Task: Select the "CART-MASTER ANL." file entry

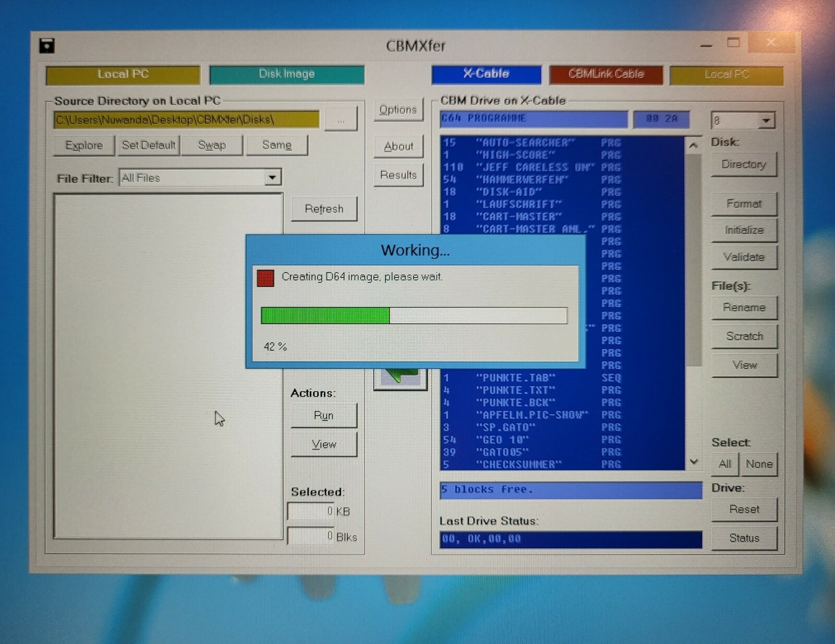Action: (x=562, y=229)
